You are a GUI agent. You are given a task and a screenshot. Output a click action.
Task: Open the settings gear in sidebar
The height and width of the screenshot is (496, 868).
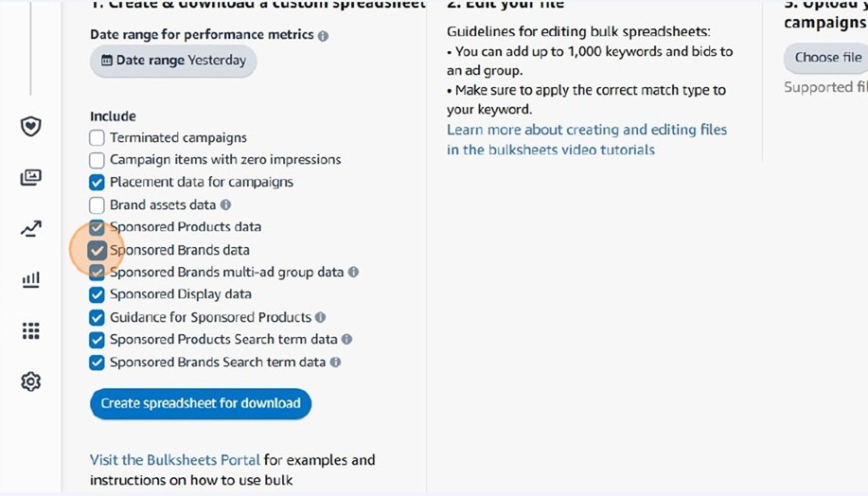31,382
